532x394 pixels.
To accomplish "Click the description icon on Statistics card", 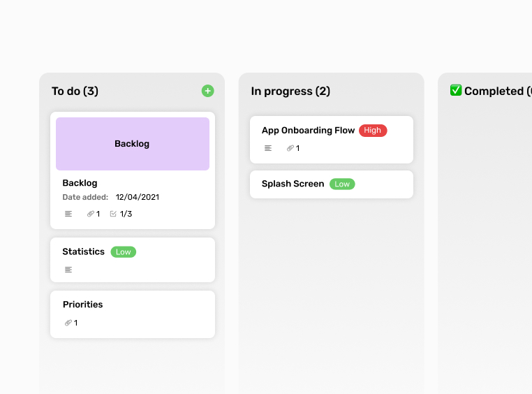I will point(68,270).
